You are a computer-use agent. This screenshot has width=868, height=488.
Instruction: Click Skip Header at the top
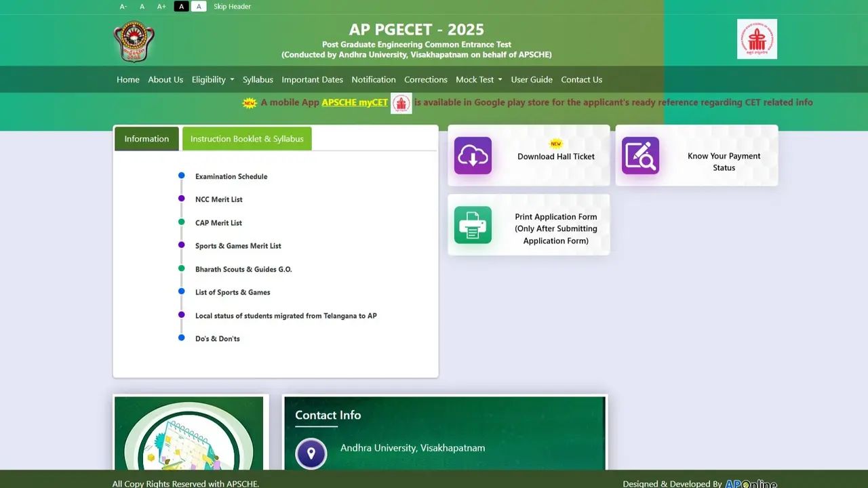[x=232, y=6]
